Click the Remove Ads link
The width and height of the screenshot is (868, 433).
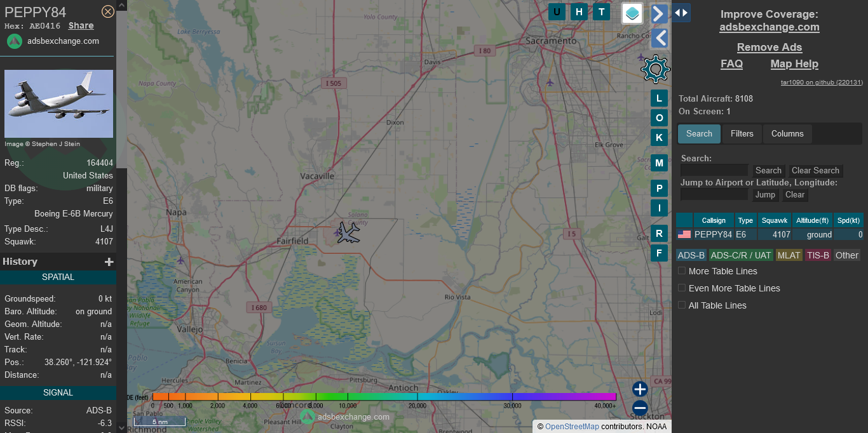770,48
